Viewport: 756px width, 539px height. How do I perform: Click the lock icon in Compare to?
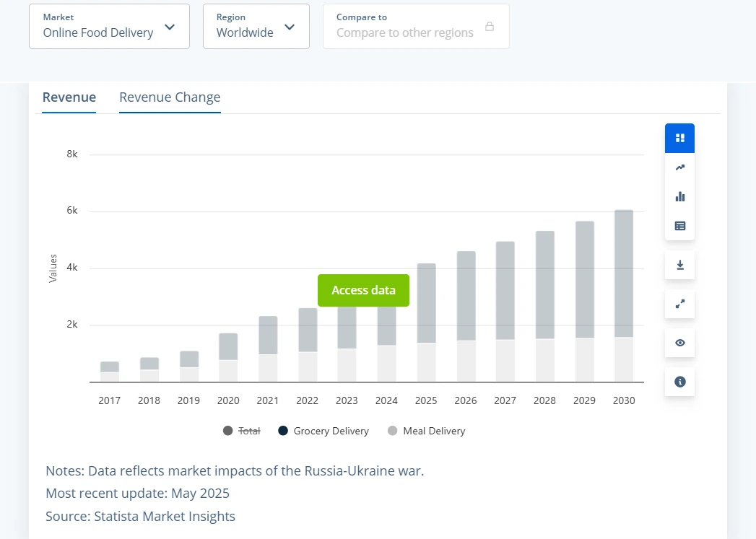(x=490, y=27)
